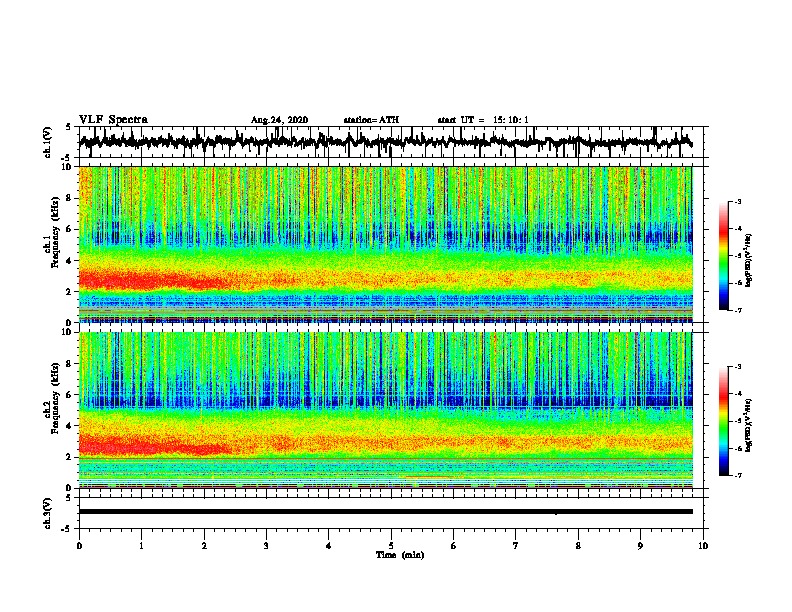Click the 6 kHz tick label on ch.1 axis
The image size is (792, 612).
70,229
